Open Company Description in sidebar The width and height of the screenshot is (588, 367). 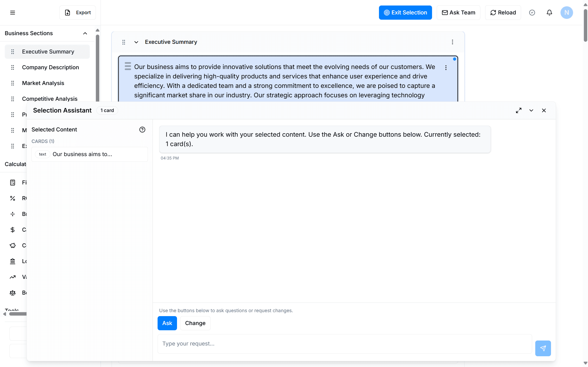(50, 67)
